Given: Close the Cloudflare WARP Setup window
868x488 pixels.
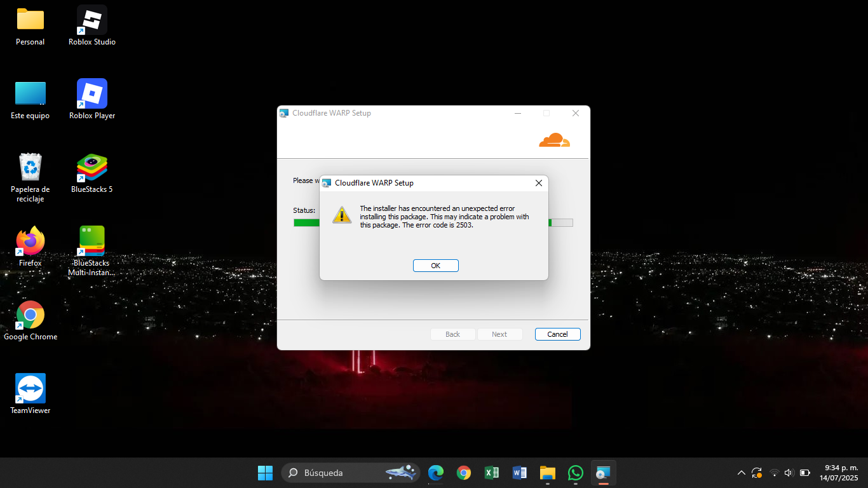Looking at the screenshot, I should tap(575, 113).
